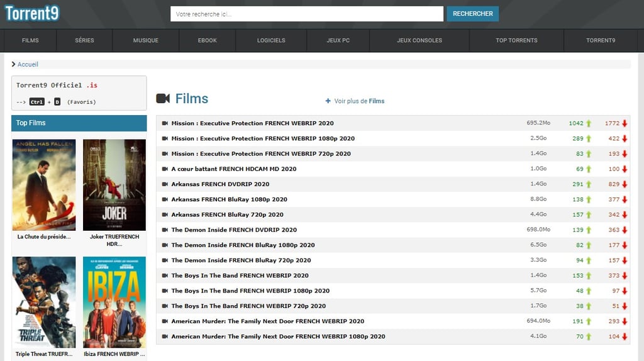
Task: Open Ibiza FRENCH WEBRIP ... caption link
Action: coord(114,354)
